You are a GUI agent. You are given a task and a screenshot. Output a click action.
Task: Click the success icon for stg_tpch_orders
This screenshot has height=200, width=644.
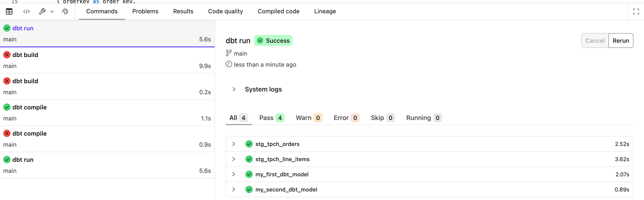pyautogui.click(x=249, y=144)
